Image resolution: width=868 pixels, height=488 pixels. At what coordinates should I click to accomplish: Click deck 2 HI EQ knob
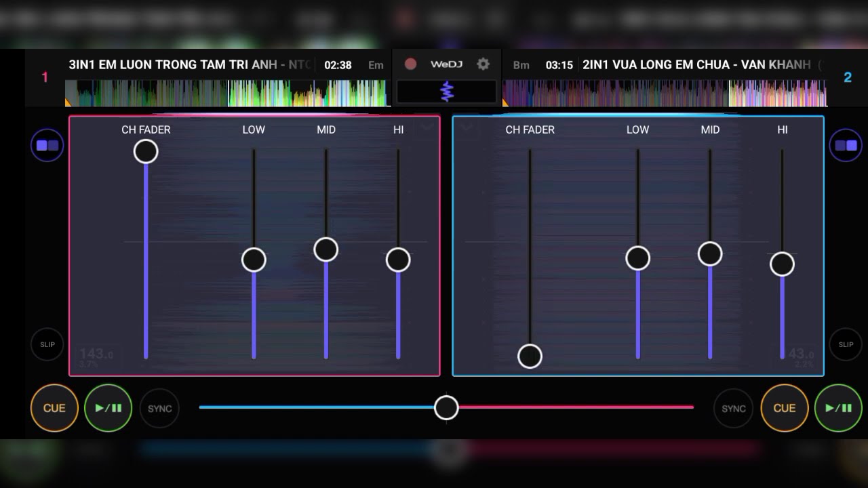pos(782,264)
